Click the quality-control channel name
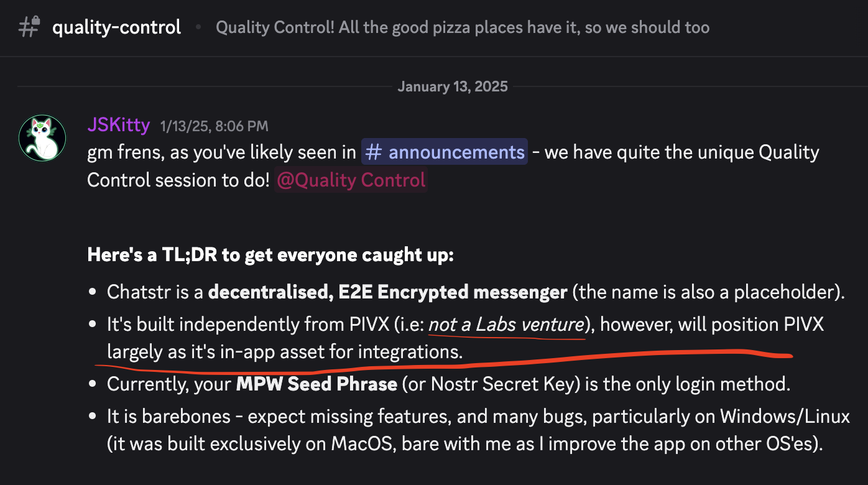Image resolution: width=868 pixels, height=485 pixels. pyautogui.click(x=116, y=27)
